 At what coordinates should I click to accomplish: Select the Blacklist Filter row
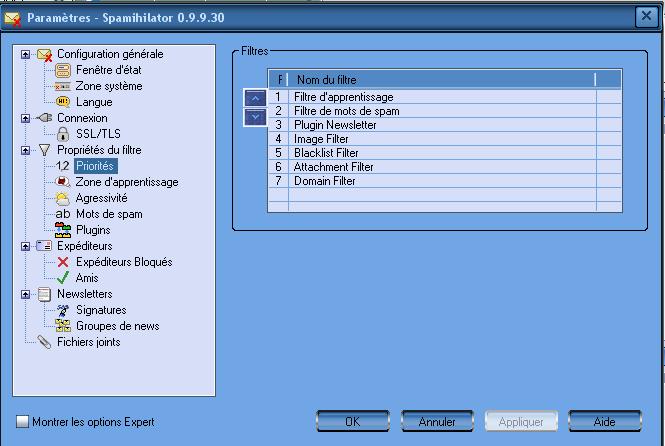pos(326,153)
